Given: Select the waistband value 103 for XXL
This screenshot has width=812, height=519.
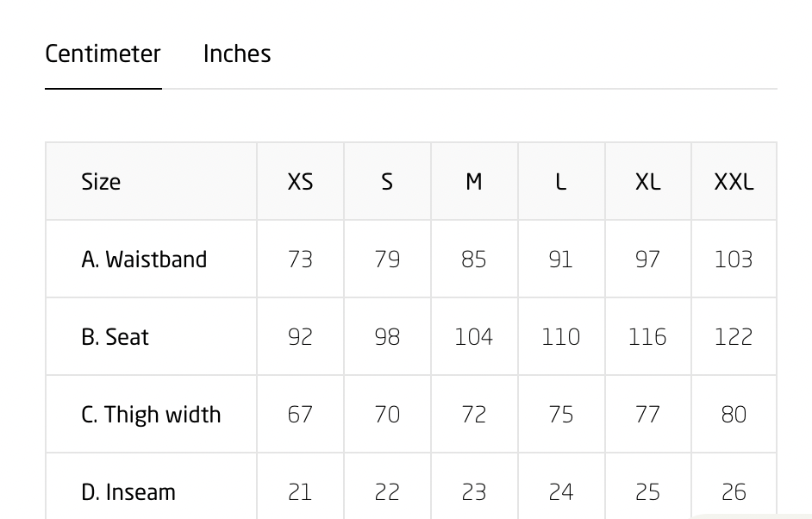Looking at the screenshot, I should 734,259.
